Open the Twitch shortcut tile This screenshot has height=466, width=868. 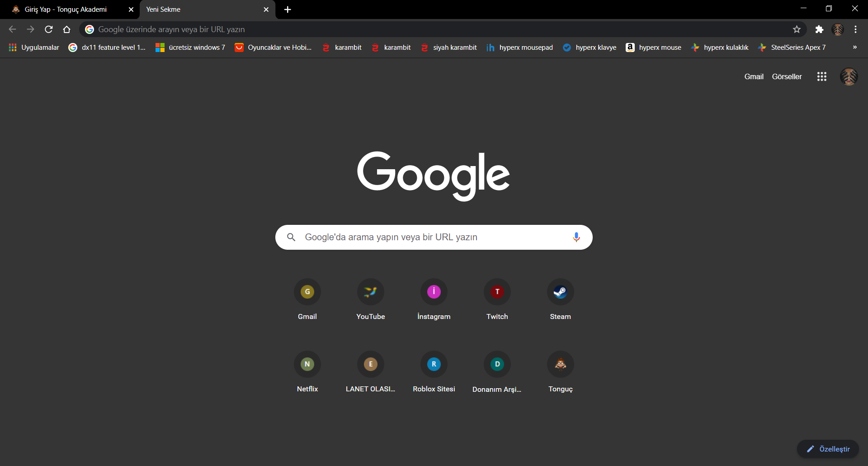pos(497,300)
